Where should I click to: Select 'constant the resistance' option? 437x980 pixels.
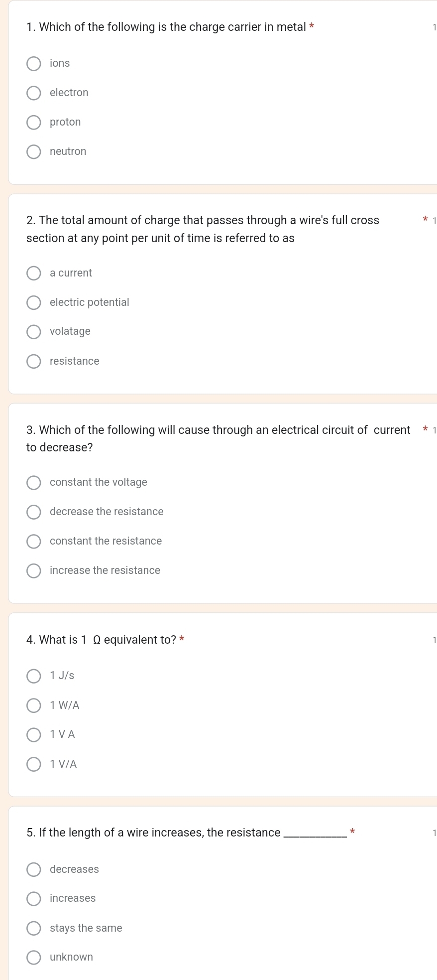tap(33, 541)
